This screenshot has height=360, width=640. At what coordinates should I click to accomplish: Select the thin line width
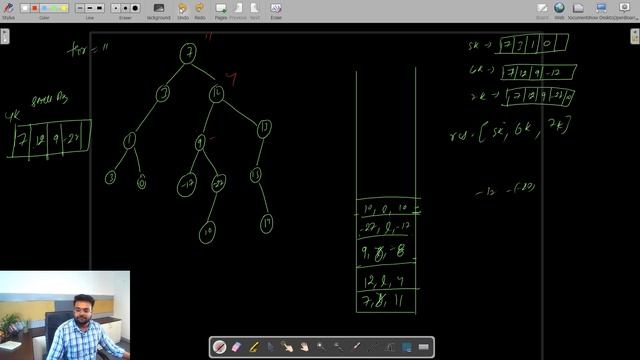80,8
